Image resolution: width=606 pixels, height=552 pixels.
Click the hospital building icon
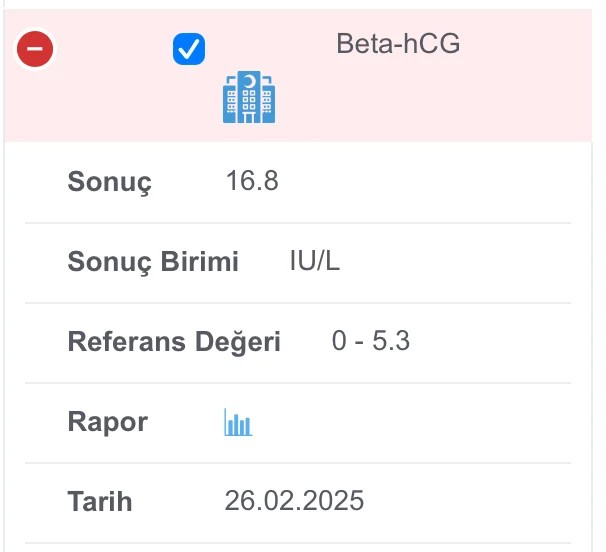coord(248,98)
